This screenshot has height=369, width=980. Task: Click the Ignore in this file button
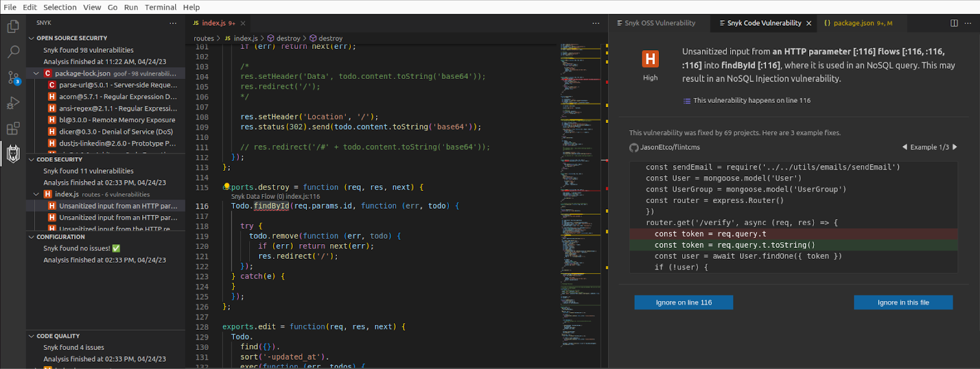(x=903, y=302)
